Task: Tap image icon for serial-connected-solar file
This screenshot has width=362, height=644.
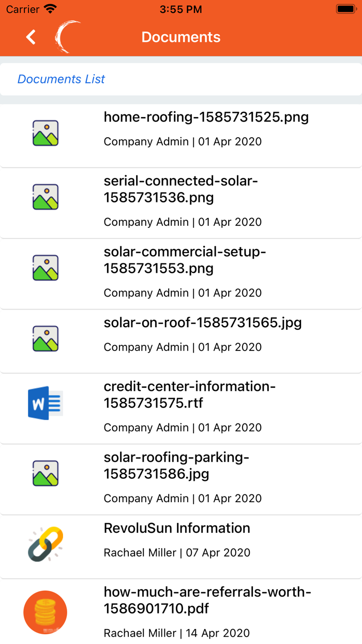Action: [46, 197]
